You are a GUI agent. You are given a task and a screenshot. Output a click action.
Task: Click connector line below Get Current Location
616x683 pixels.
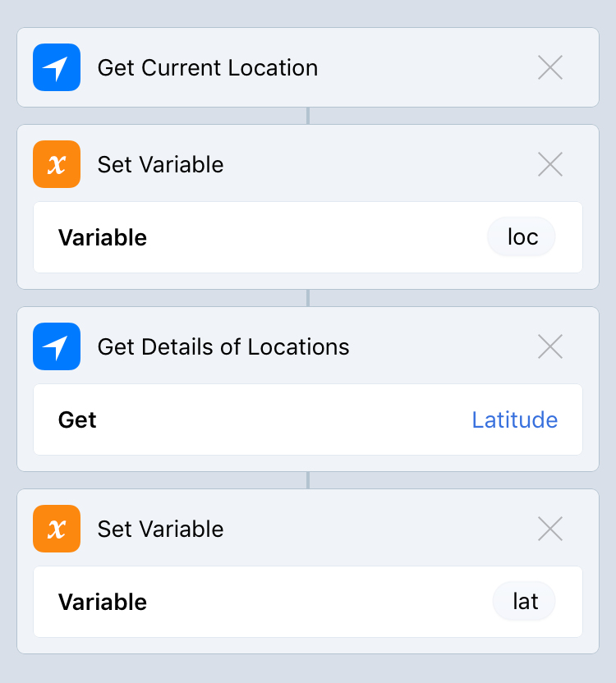point(308,116)
